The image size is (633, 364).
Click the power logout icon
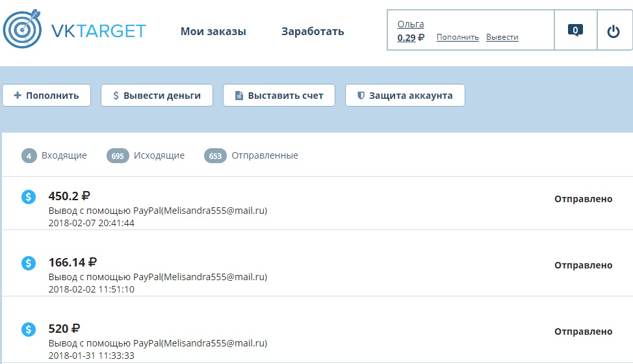pos(614,31)
